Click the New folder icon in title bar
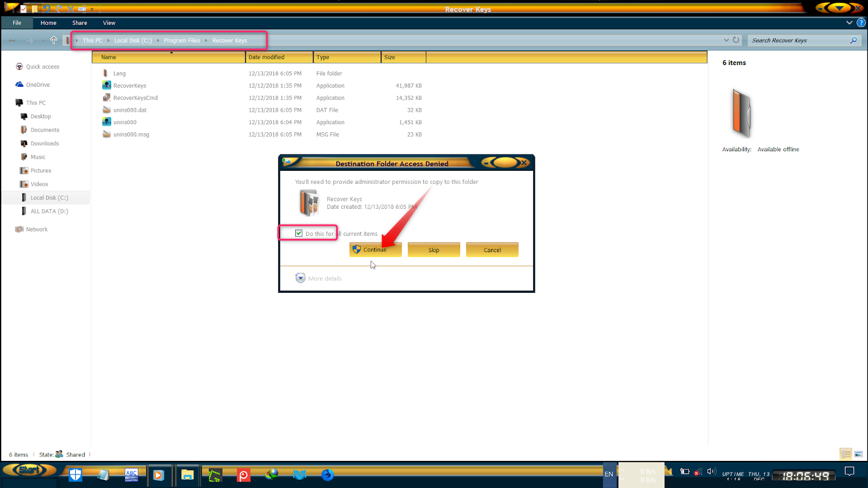This screenshot has height=488, width=868. (x=35, y=9)
